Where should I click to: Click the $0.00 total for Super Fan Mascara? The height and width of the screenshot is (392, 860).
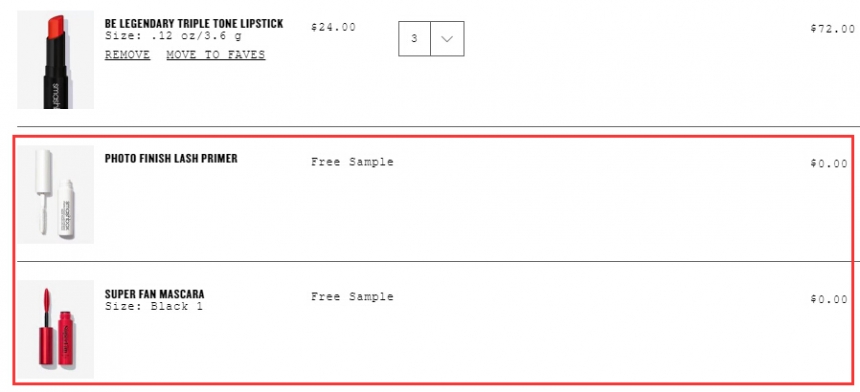pos(829,299)
